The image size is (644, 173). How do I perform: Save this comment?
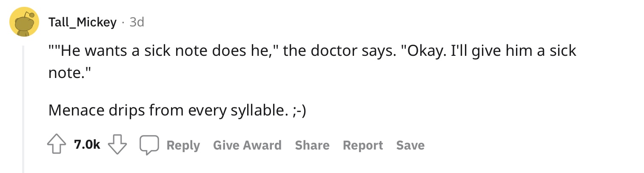click(x=410, y=145)
